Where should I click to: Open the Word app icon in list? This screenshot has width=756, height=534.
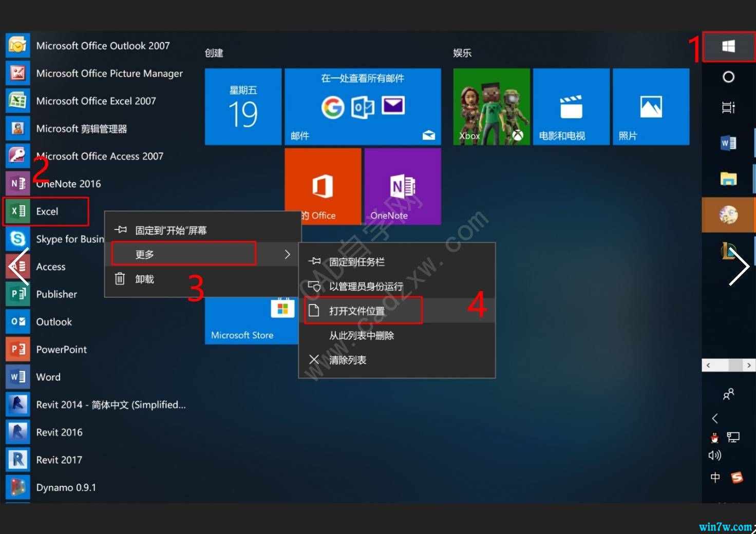(17, 377)
